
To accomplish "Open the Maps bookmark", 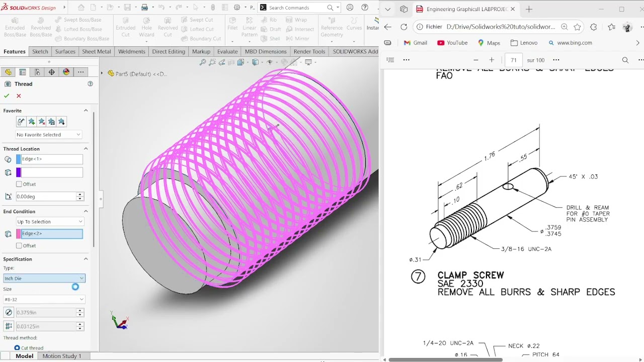I will pyautogui.click(x=489, y=43).
